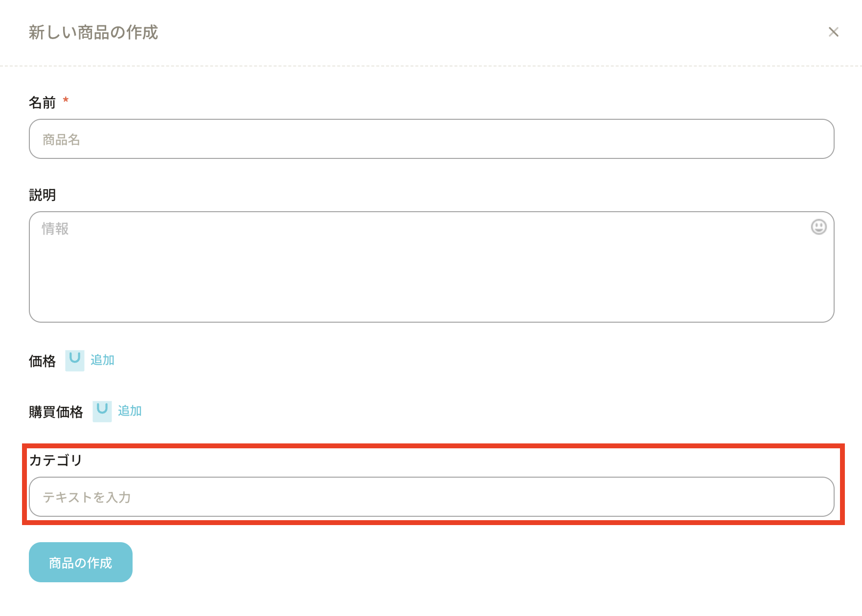This screenshot has height=616, width=862.
Task: Open the emoji picker in description
Action: pos(818,227)
